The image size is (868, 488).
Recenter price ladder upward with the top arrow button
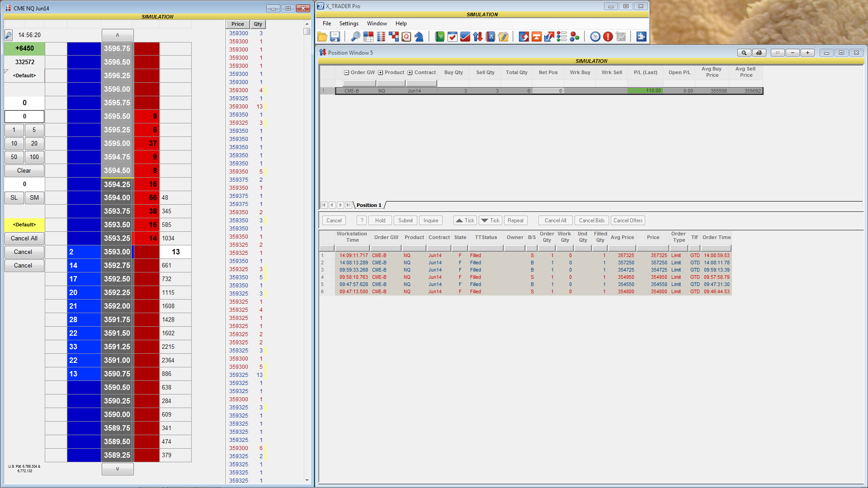(x=118, y=35)
